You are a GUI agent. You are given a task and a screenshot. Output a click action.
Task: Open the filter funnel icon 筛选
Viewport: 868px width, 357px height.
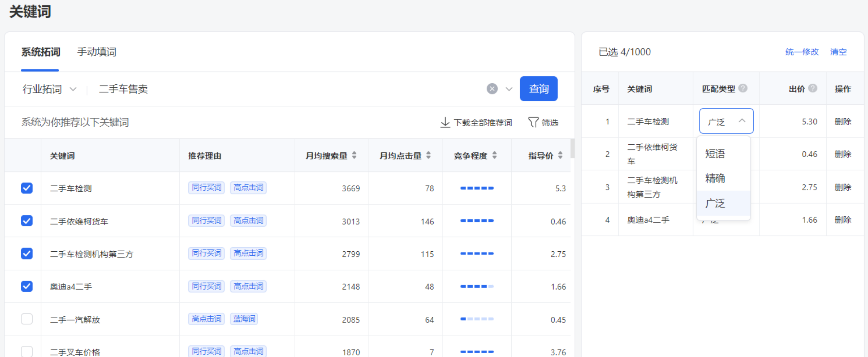[x=533, y=122]
